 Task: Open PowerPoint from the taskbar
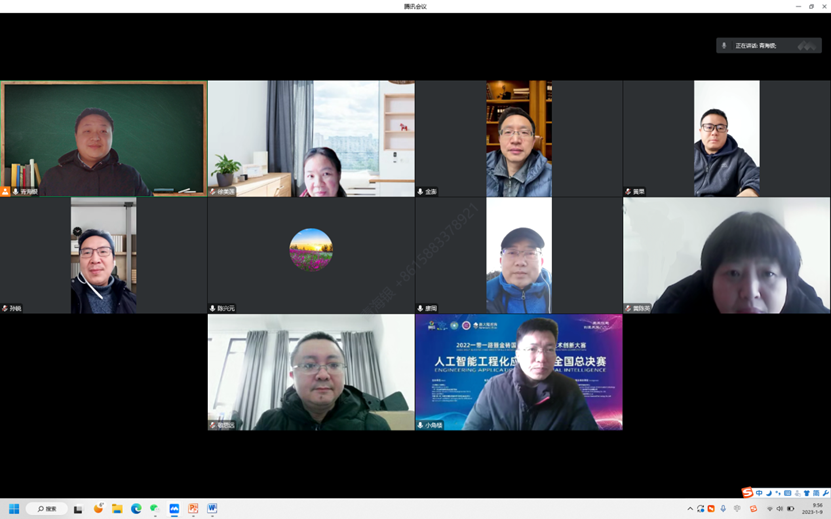193,509
